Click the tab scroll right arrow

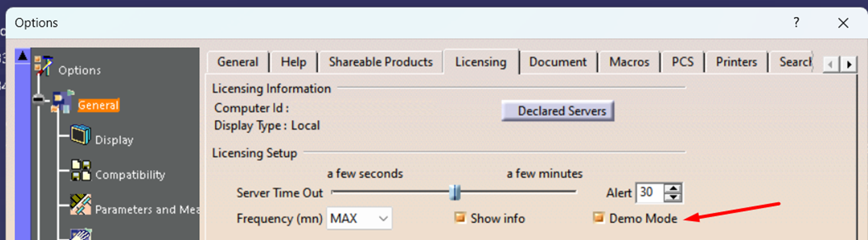click(850, 64)
